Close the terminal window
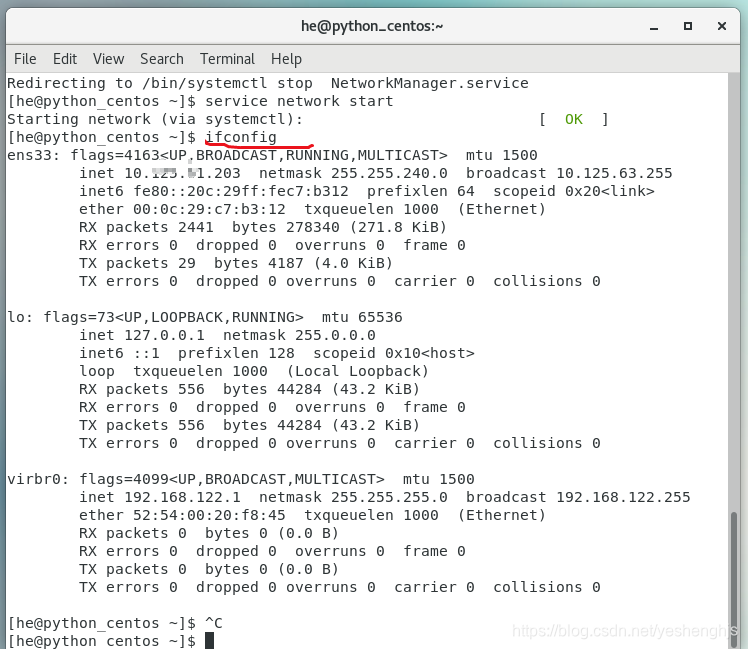The image size is (748, 649). pyautogui.click(x=722, y=26)
